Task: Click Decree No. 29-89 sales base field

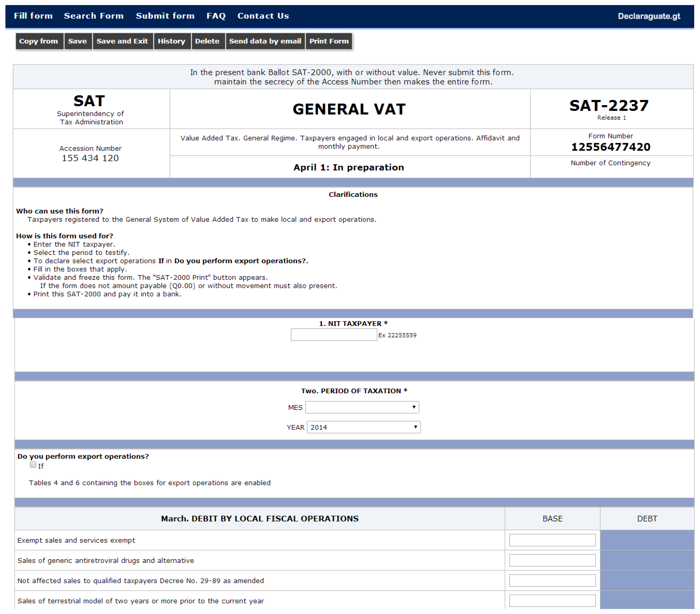Action: point(552,580)
